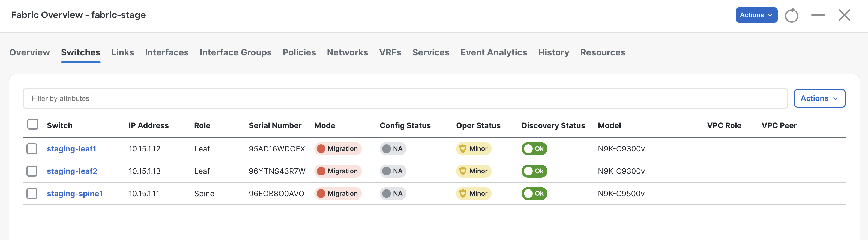Click the NA config status badge for staging-spine1

(x=393, y=194)
